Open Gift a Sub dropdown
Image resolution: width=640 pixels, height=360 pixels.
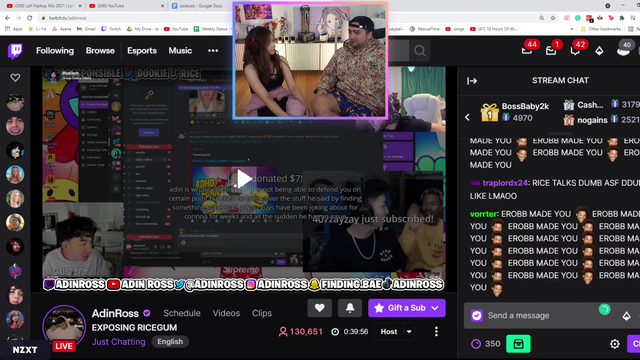tap(407, 308)
